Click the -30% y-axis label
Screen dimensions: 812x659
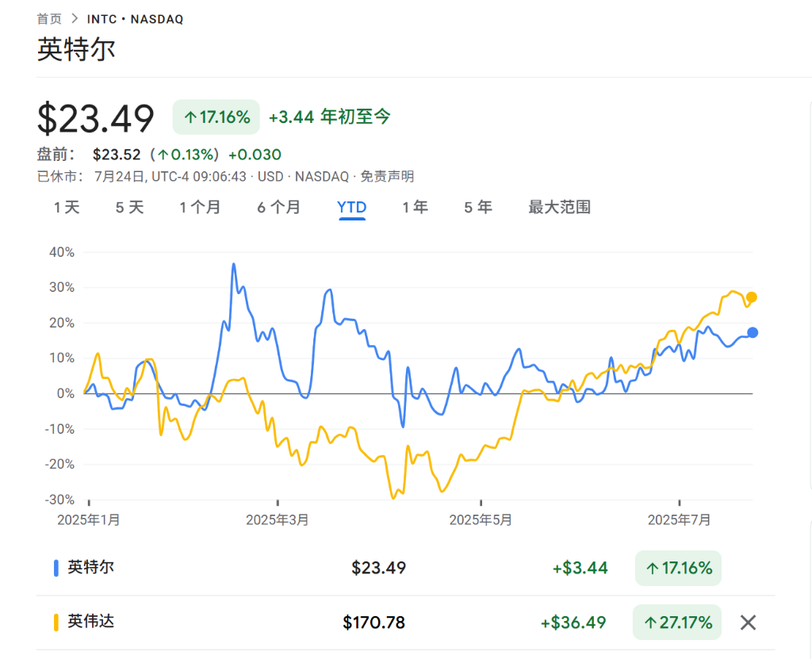point(59,500)
